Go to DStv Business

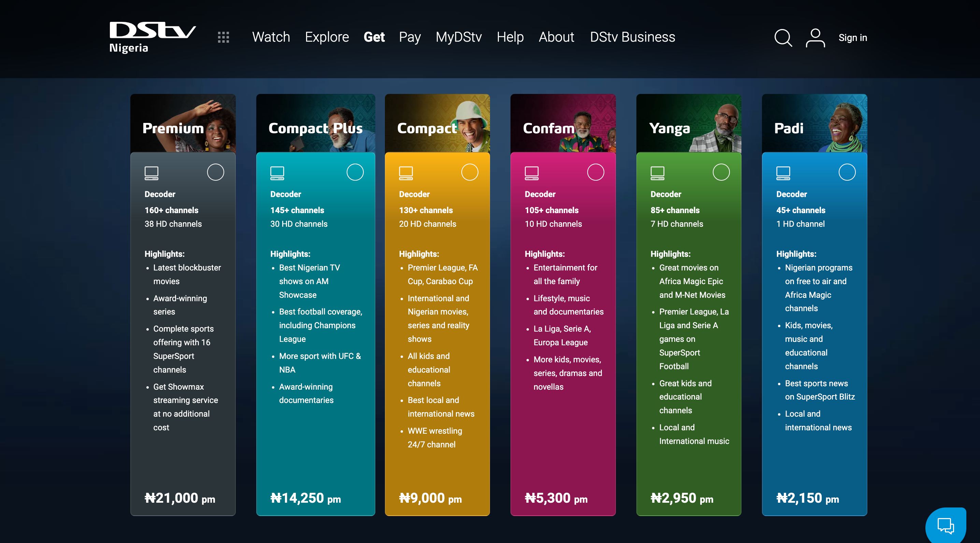632,37
